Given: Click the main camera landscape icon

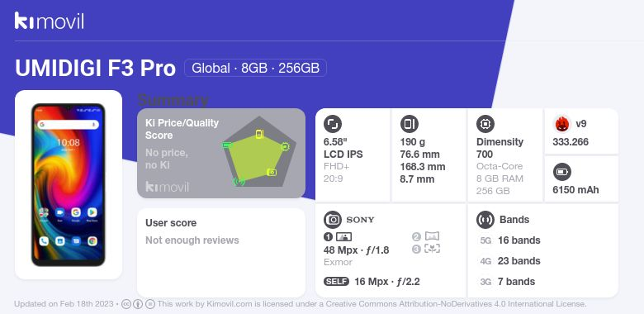Looking at the screenshot, I should click(x=343, y=236).
